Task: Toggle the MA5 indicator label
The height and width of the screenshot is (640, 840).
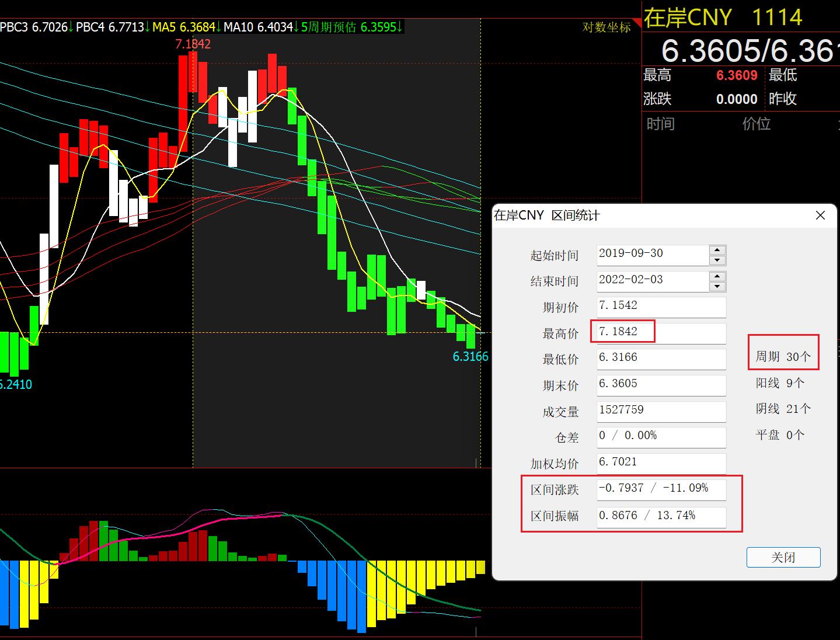Action: pyautogui.click(x=183, y=27)
